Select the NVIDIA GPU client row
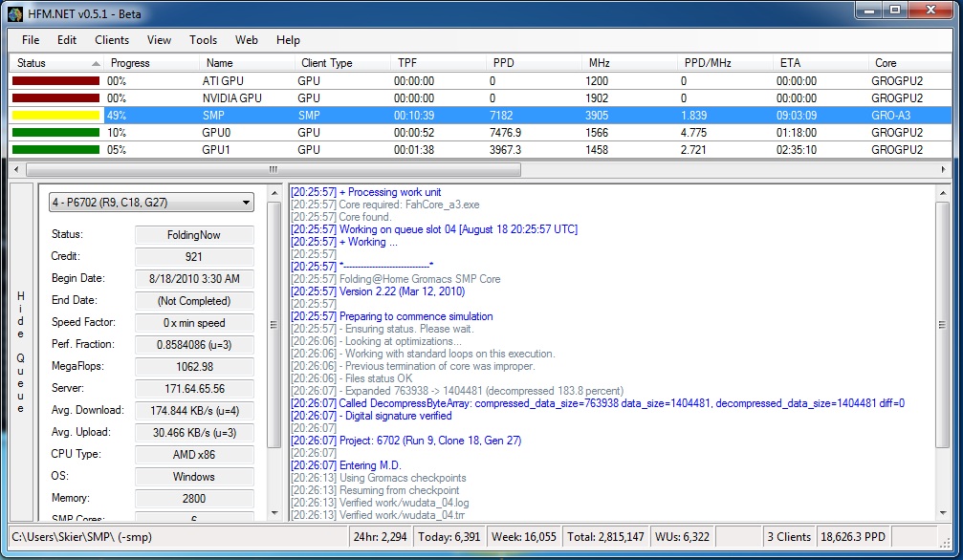 click(x=232, y=98)
